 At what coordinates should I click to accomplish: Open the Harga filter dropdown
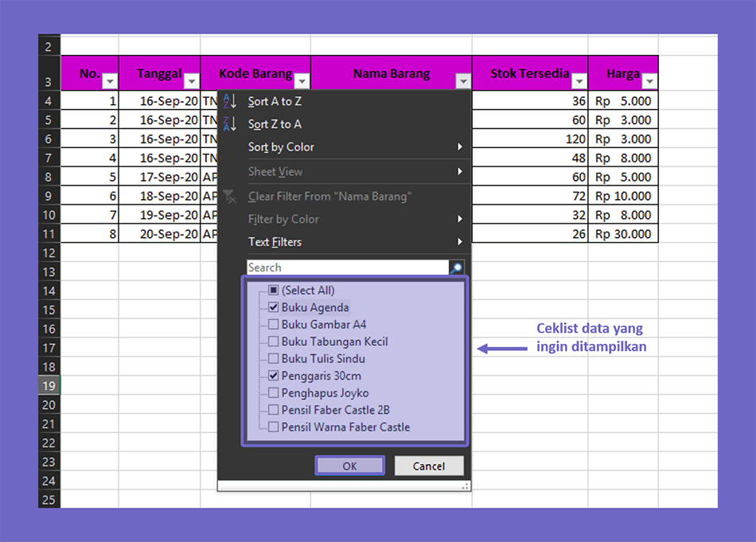pos(650,82)
